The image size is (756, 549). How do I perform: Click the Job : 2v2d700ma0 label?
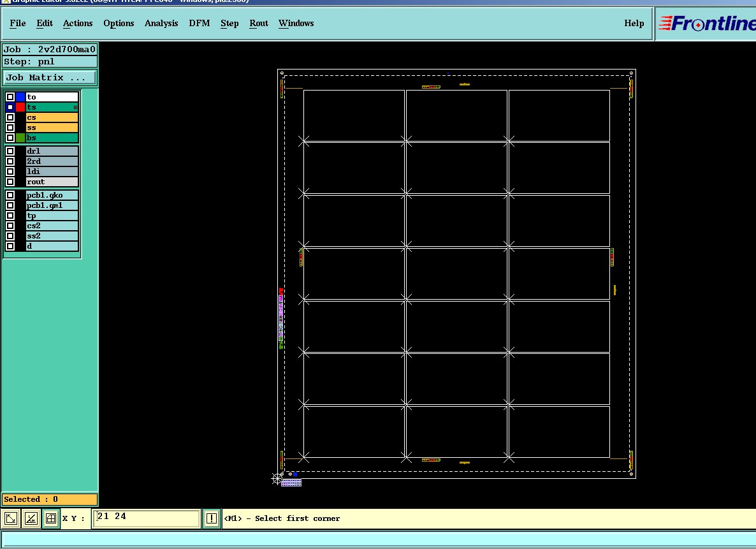[x=49, y=49]
